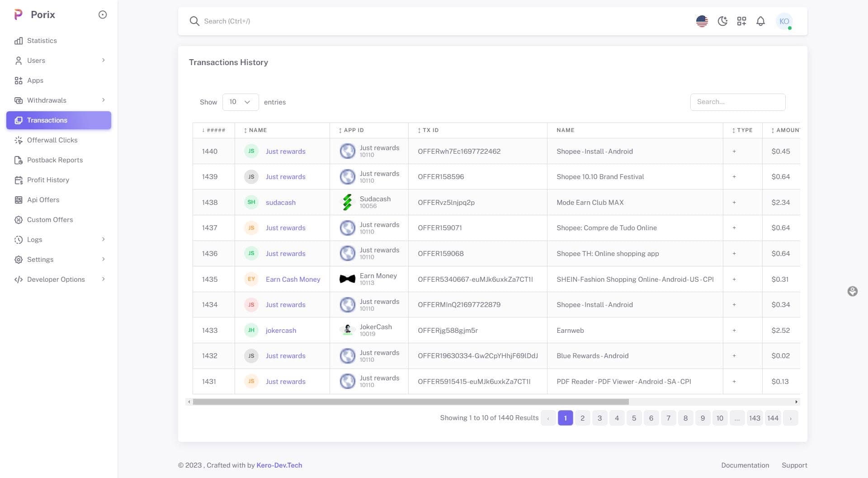Open jokercash user link

coord(281,331)
